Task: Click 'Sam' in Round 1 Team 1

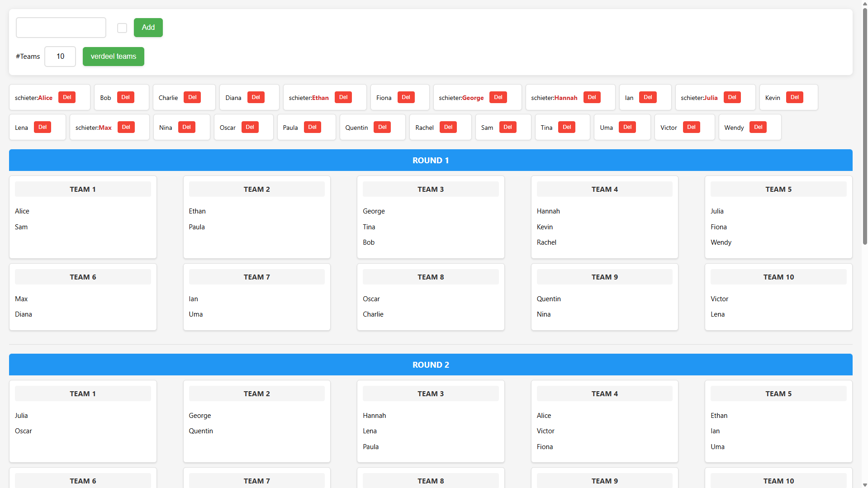Action: coord(21,227)
